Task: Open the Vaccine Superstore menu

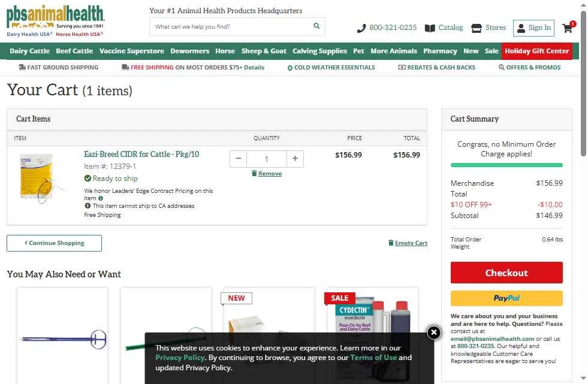Action: click(x=132, y=51)
